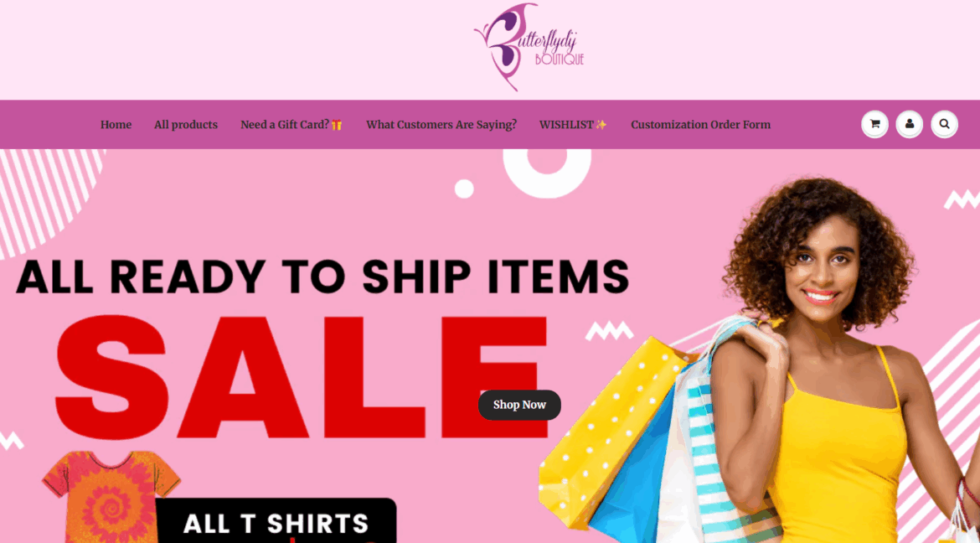Click the ALL T SHIRTS black label

[x=276, y=520]
